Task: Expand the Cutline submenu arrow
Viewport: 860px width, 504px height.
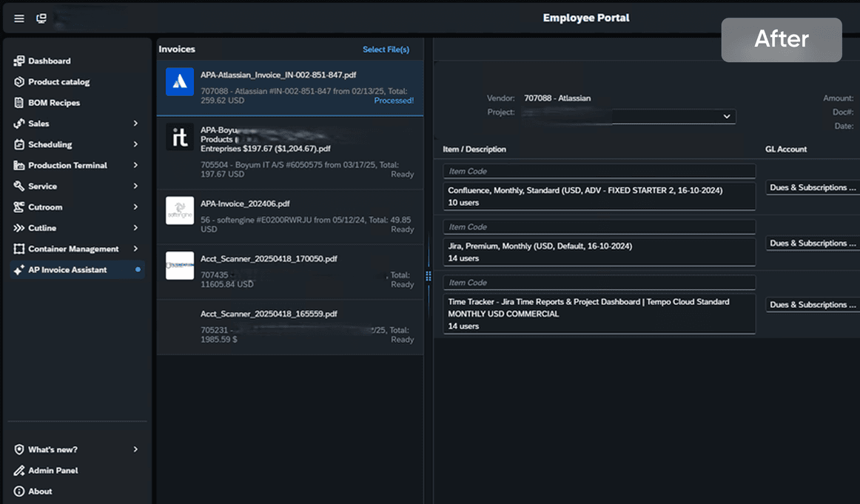Action: (x=135, y=228)
